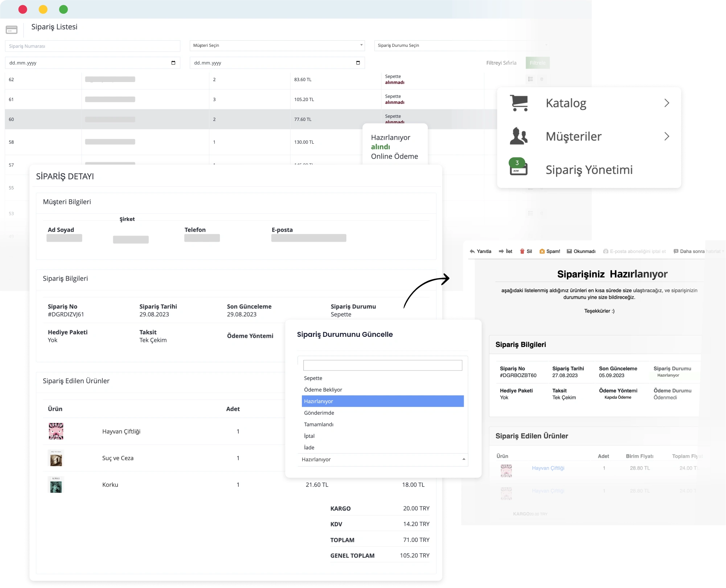Select order row 61 in list
The image size is (726, 588).
[250, 99]
